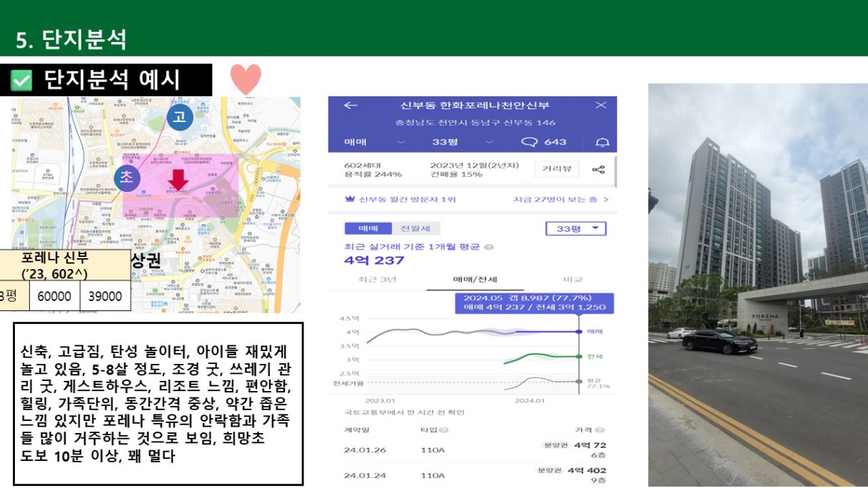This screenshot has height=488, width=868.
Task: Click the 계약일 column header
Action: [x=357, y=430]
